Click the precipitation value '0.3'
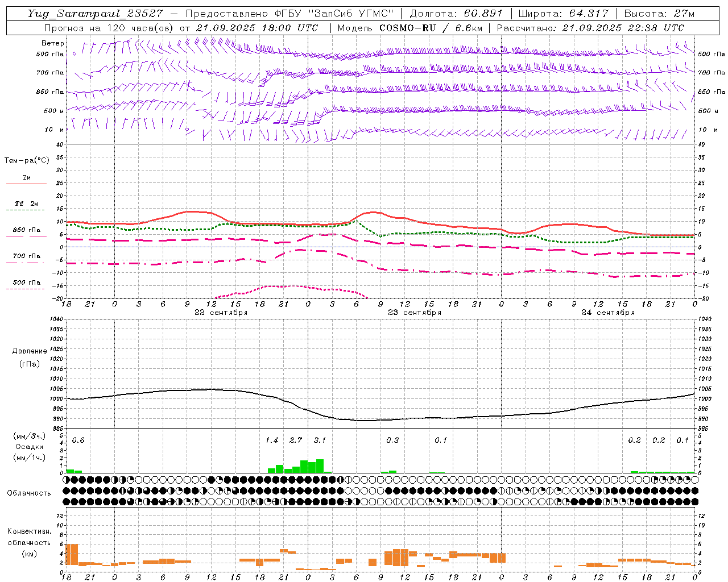The width and height of the screenshot is (728, 582). [x=392, y=440]
